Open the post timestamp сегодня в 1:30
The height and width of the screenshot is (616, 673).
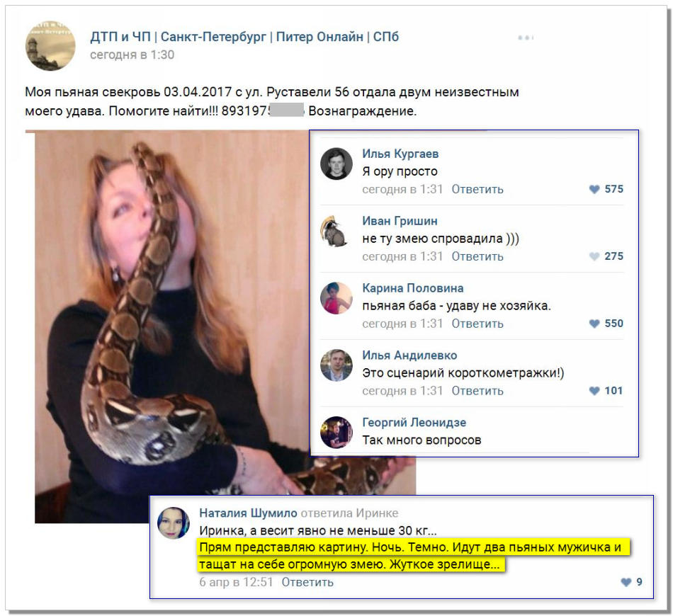(132, 55)
